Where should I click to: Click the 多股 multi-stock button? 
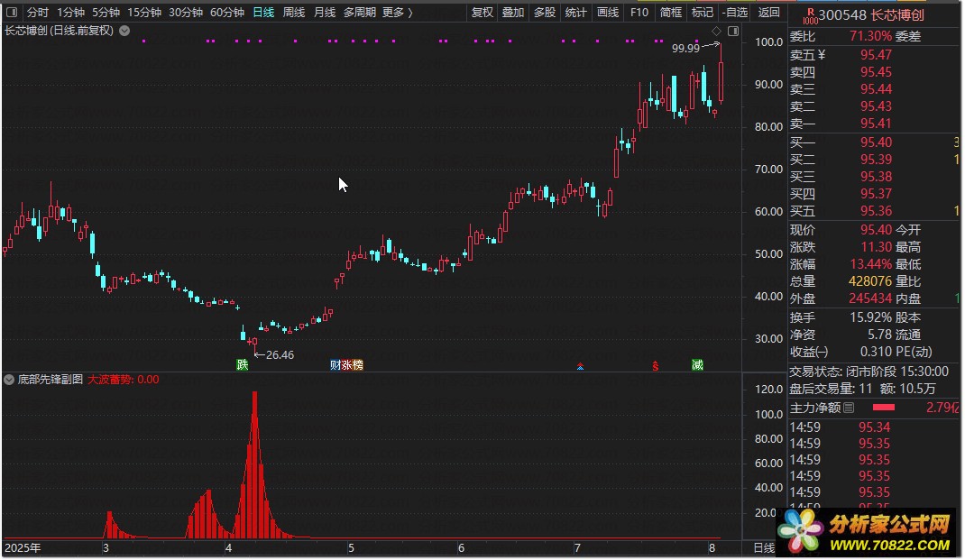[x=544, y=13]
